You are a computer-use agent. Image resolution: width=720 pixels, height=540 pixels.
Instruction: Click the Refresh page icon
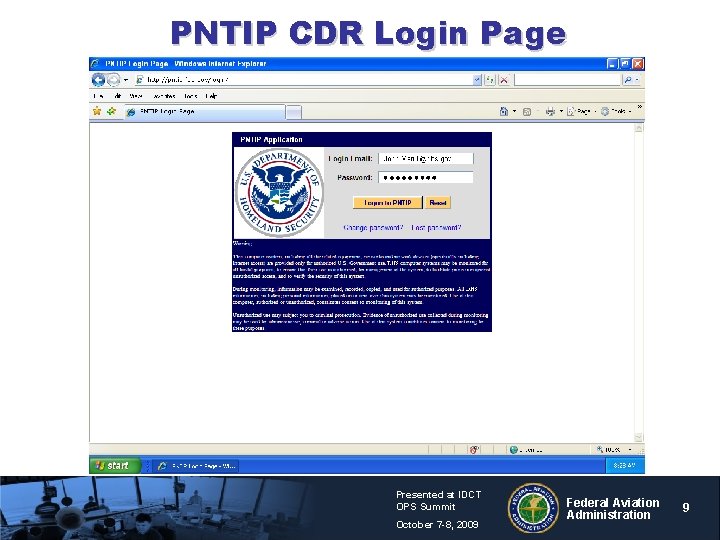[490, 80]
